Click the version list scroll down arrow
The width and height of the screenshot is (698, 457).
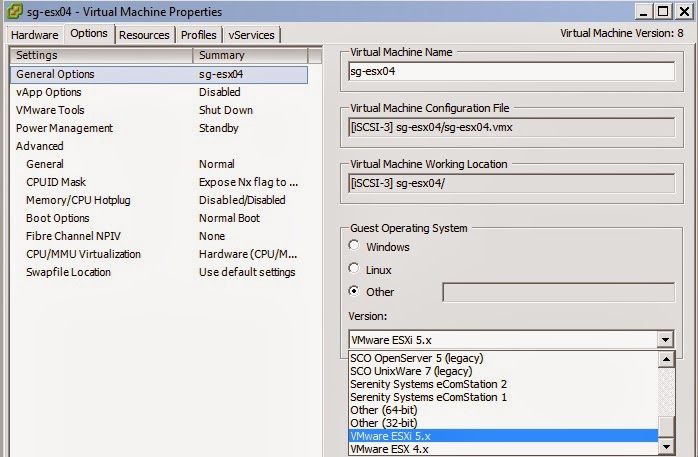pyautogui.click(x=666, y=446)
